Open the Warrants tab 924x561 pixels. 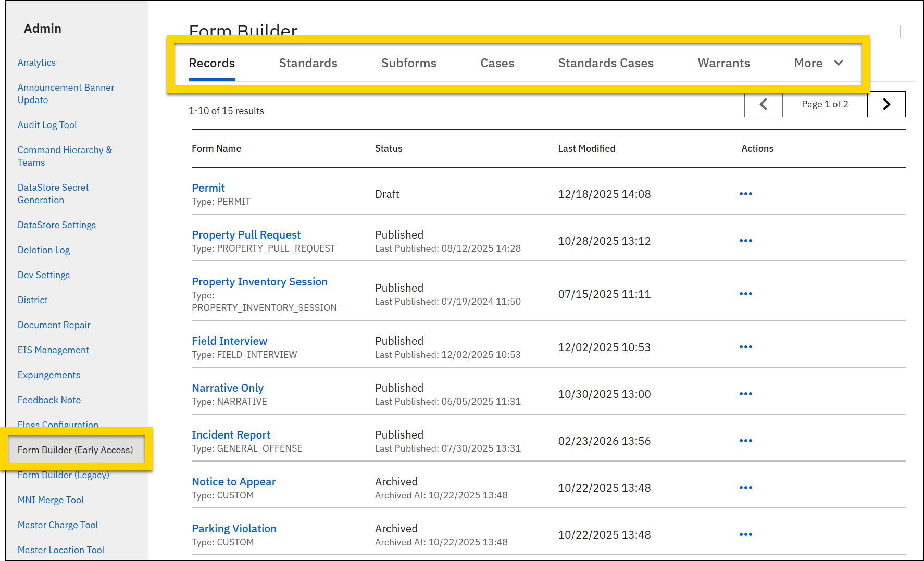point(723,63)
